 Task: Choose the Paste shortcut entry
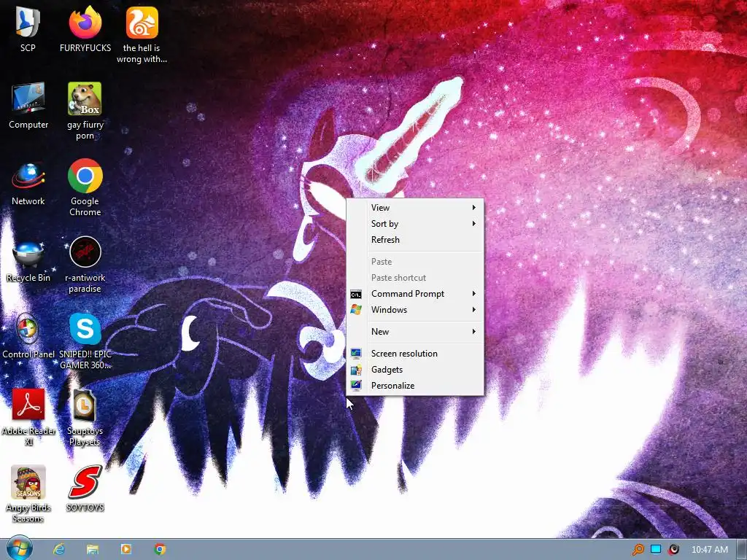pos(415,278)
